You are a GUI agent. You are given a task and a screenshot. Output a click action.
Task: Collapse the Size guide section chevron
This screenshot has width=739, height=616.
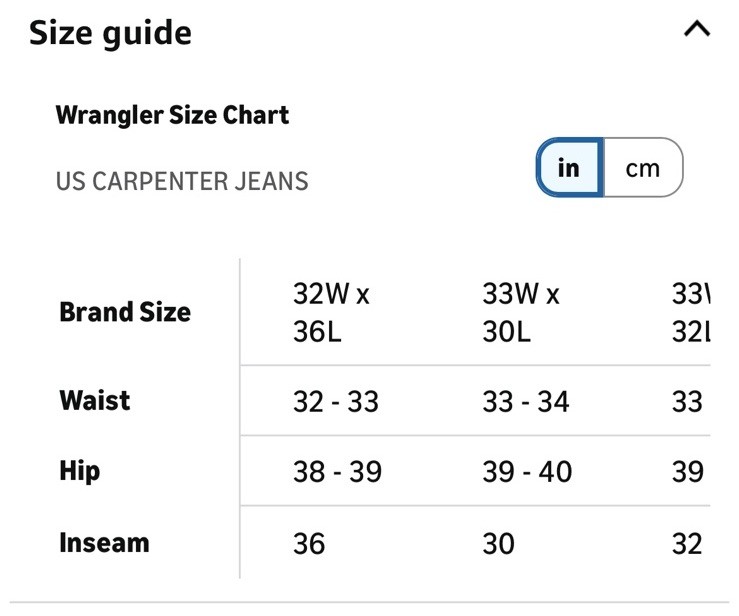[696, 30]
